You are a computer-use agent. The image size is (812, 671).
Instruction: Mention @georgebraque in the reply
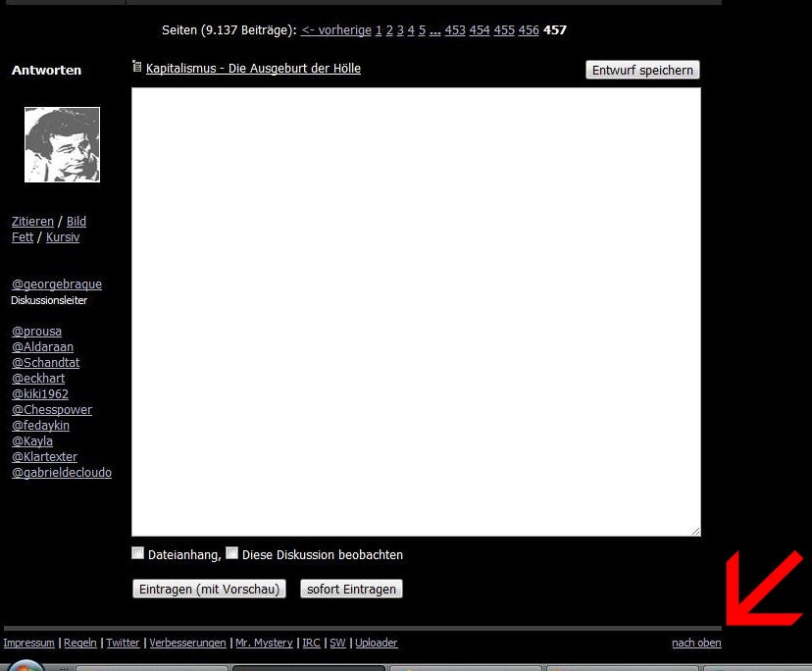(57, 284)
